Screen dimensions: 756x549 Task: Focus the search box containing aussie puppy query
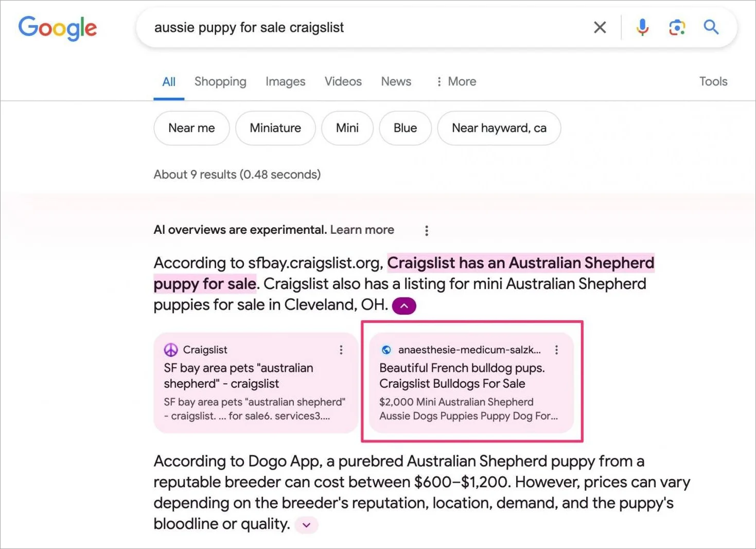pos(360,27)
